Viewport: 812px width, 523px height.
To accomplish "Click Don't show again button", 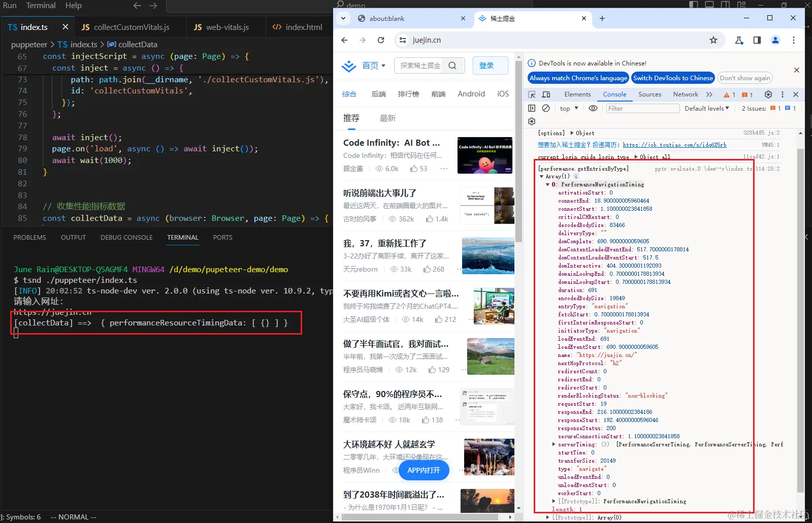I will (x=744, y=78).
